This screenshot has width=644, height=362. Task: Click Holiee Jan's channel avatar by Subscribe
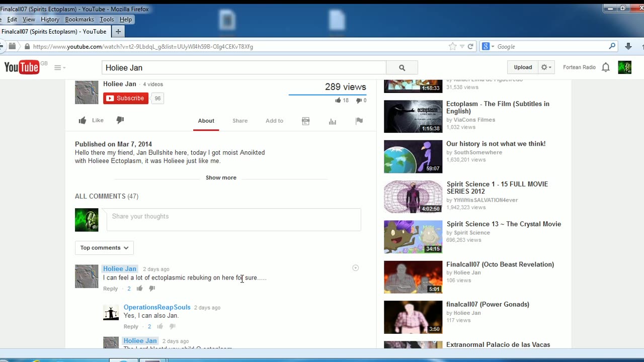[x=87, y=92]
